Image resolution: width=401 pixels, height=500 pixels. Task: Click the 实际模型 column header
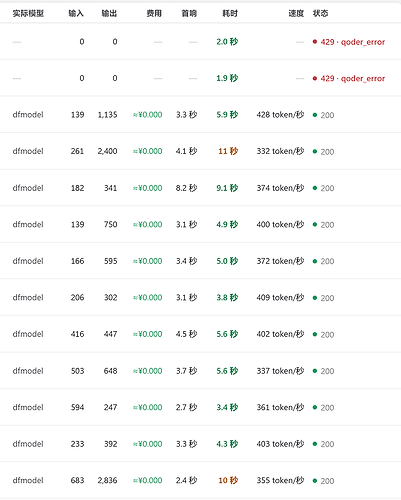[28, 13]
